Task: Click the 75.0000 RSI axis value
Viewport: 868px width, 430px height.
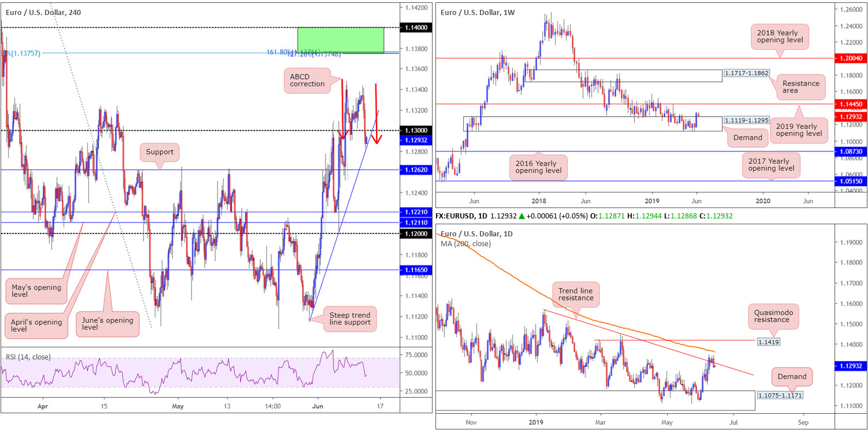Action: (415, 355)
